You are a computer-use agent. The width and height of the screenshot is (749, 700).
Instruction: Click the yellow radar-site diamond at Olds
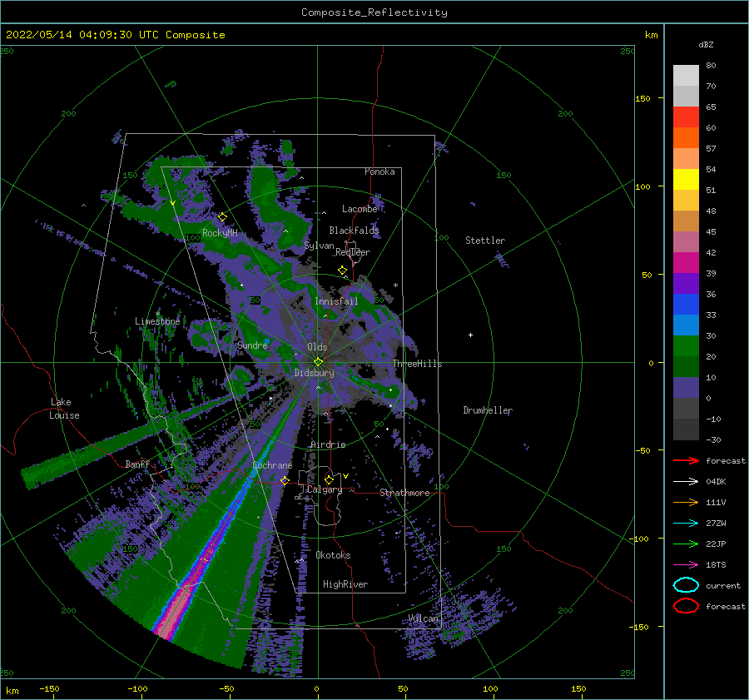pyautogui.click(x=318, y=362)
